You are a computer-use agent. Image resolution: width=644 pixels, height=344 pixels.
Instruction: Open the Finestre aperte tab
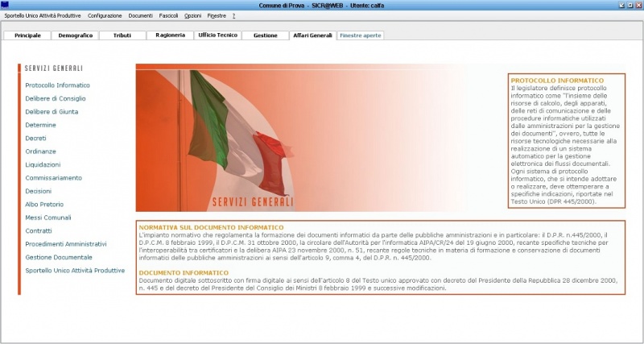tap(360, 35)
